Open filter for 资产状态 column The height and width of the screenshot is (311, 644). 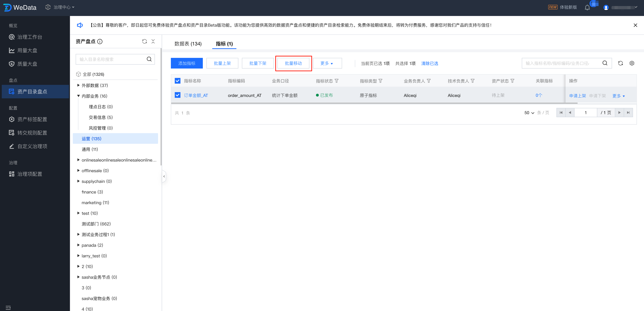pyautogui.click(x=512, y=81)
